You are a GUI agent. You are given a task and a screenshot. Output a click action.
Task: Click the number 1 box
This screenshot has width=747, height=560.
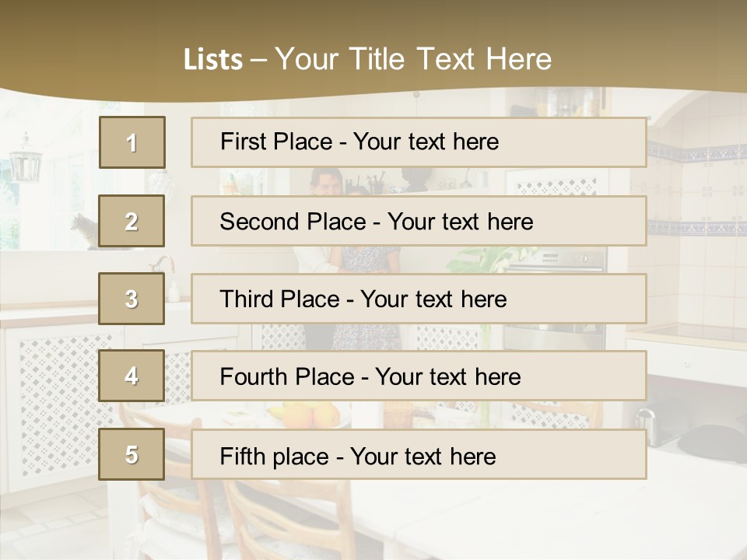point(132,142)
